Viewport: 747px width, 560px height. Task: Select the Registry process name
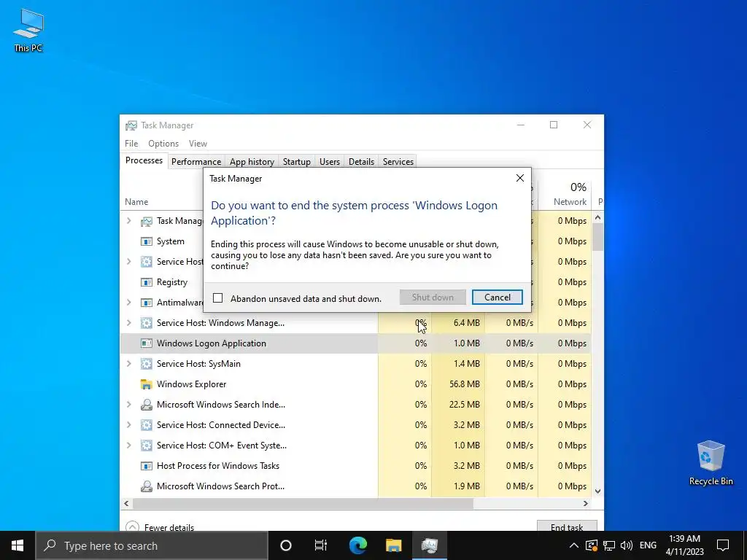(x=172, y=282)
